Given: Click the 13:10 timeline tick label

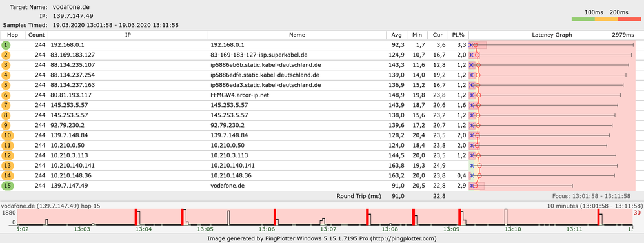Looking at the screenshot, I should 512,229.
